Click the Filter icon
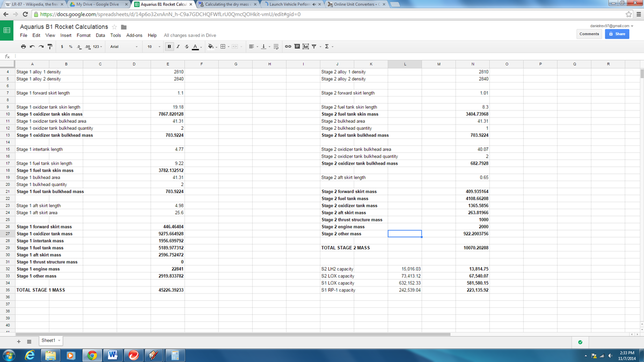The image size is (644, 362). pos(315,47)
